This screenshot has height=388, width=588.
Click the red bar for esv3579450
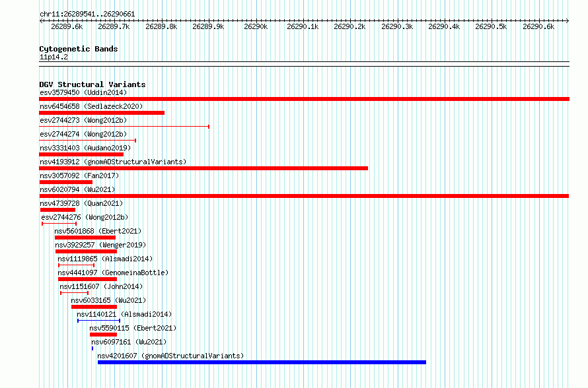(x=304, y=99)
